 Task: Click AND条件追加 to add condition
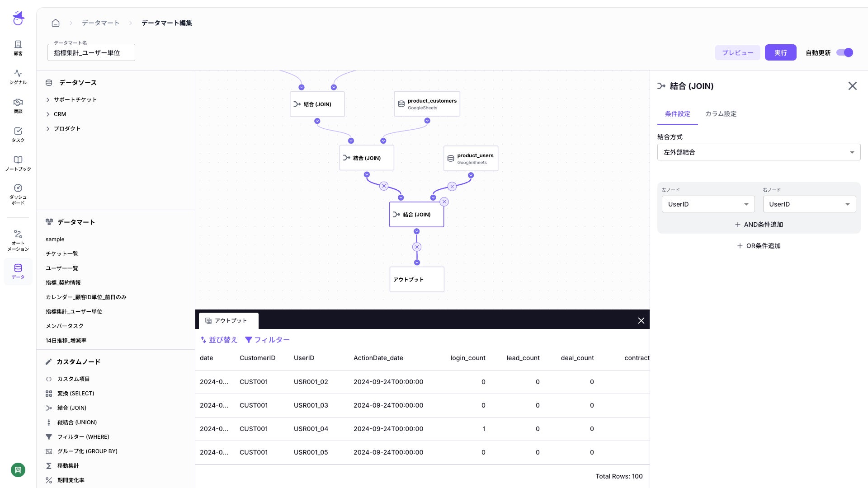[759, 225]
